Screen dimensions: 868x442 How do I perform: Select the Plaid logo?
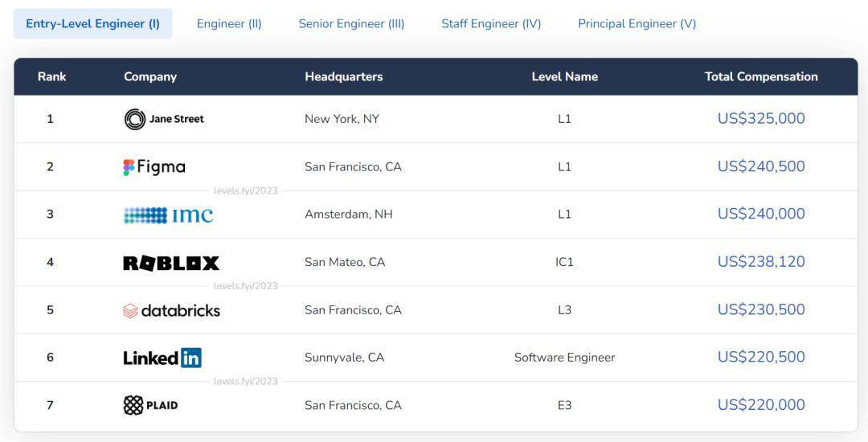click(x=151, y=405)
